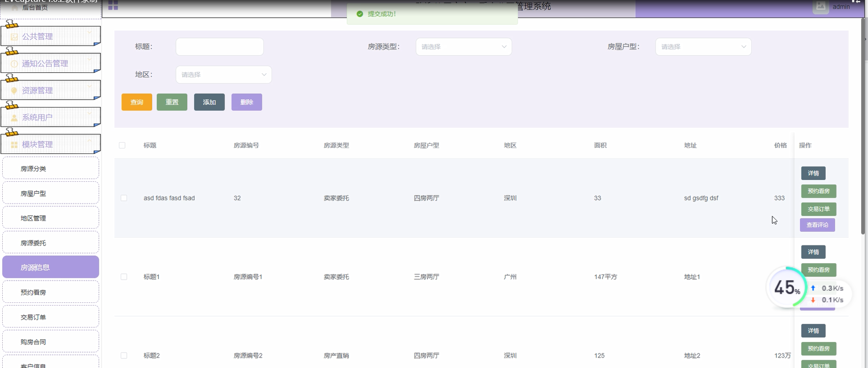Open 购房合同 in the sidebar
The height and width of the screenshot is (368, 868).
(x=51, y=342)
